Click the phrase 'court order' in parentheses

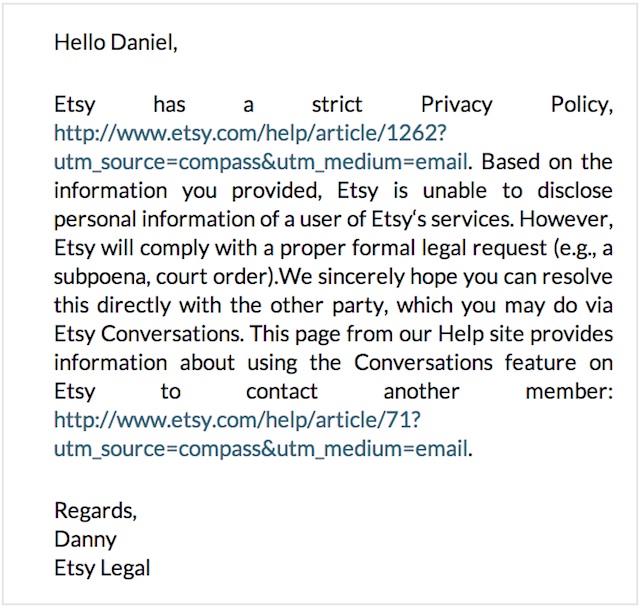pos(211,277)
